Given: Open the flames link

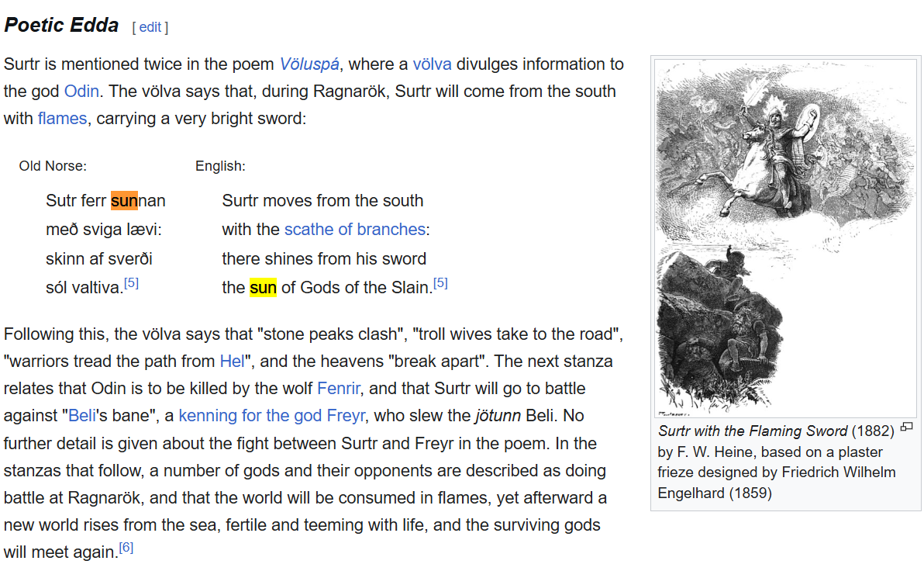Looking at the screenshot, I should (62, 118).
